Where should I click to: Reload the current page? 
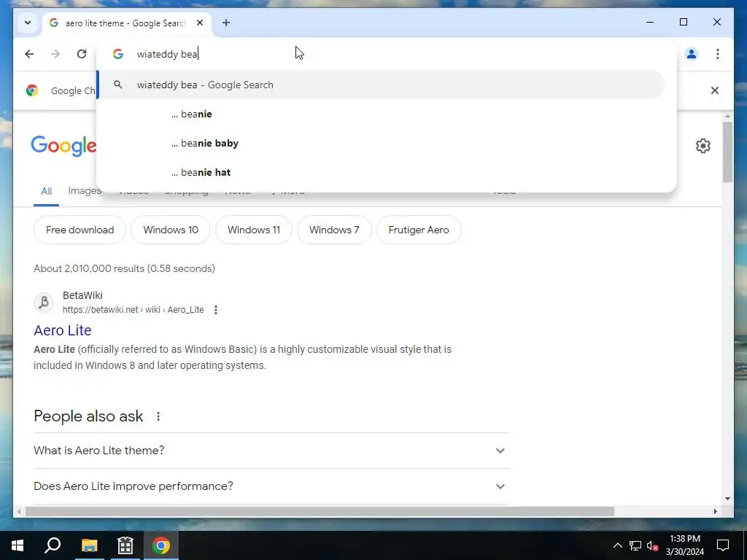click(82, 54)
